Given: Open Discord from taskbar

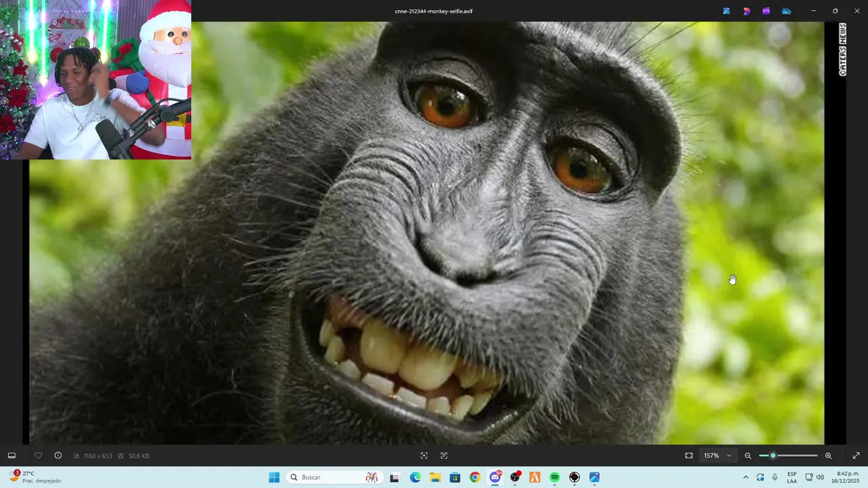Looking at the screenshot, I should (495, 477).
